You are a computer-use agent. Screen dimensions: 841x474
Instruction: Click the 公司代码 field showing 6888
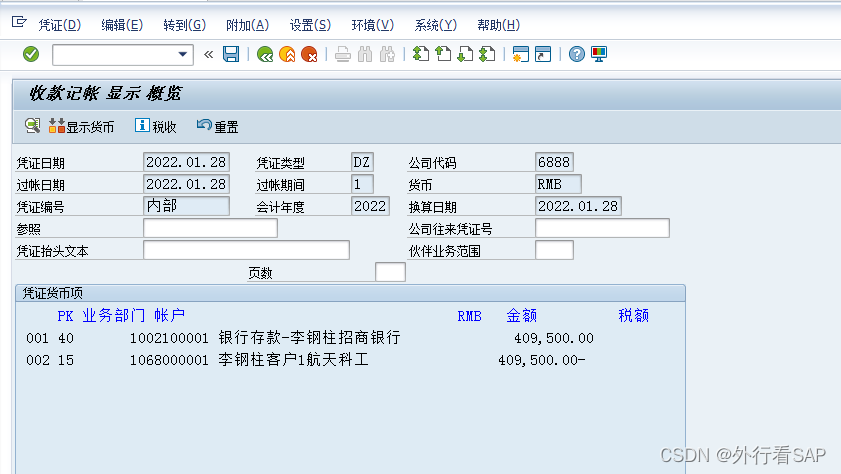(x=554, y=162)
